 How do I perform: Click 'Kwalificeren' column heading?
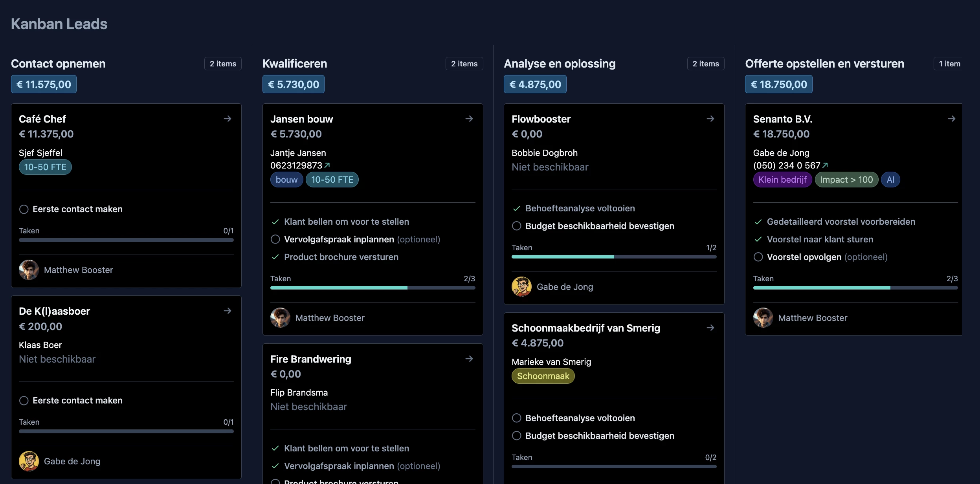[x=295, y=64]
